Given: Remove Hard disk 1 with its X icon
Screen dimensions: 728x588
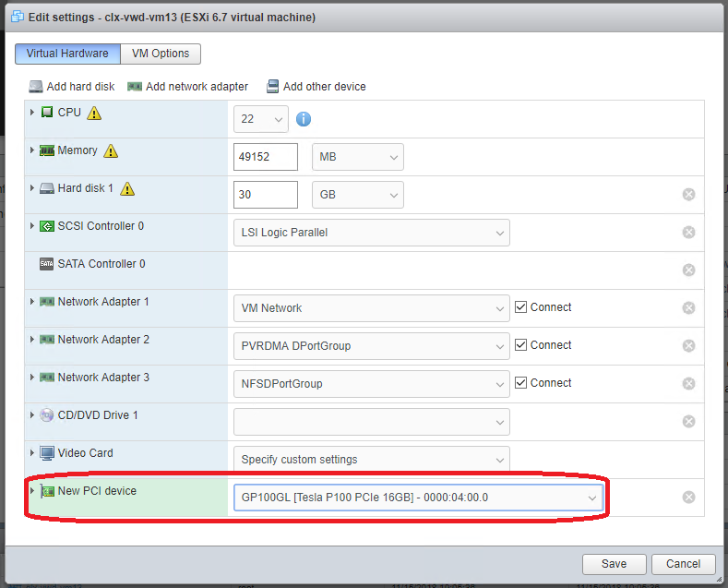Looking at the screenshot, I should pyautogui.click(x=689, y=195).
